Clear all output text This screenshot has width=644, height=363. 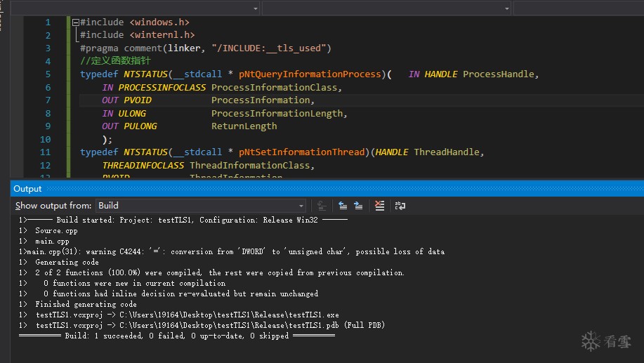tap(379, 206)
